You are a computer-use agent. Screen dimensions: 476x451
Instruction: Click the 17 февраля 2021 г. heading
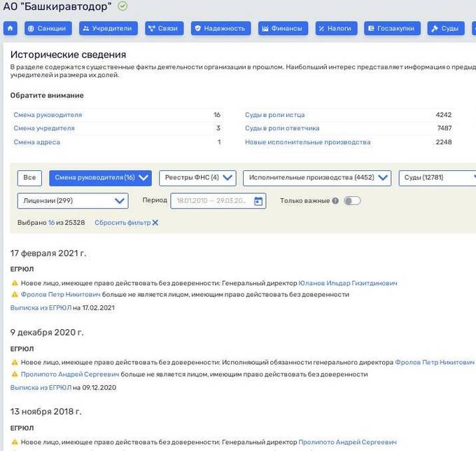48,253
